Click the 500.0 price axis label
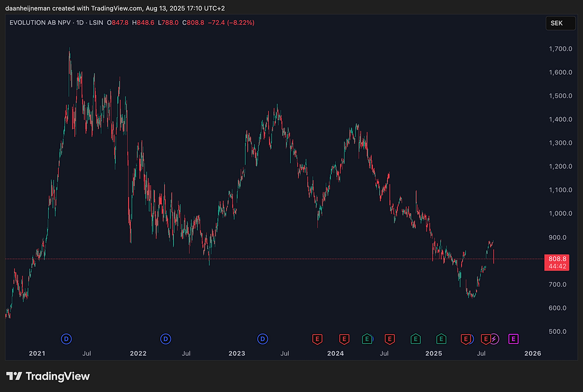This screenshot has width=583, height=392. point(557,331)
